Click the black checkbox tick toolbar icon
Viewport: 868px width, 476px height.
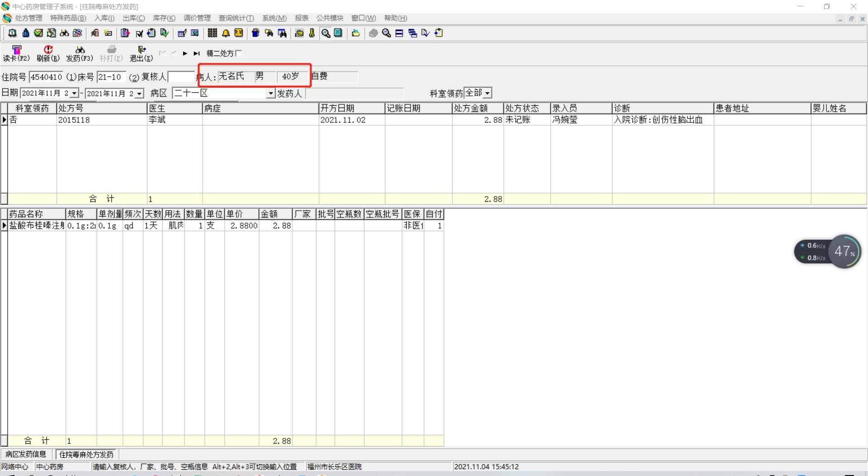[139, 33]
